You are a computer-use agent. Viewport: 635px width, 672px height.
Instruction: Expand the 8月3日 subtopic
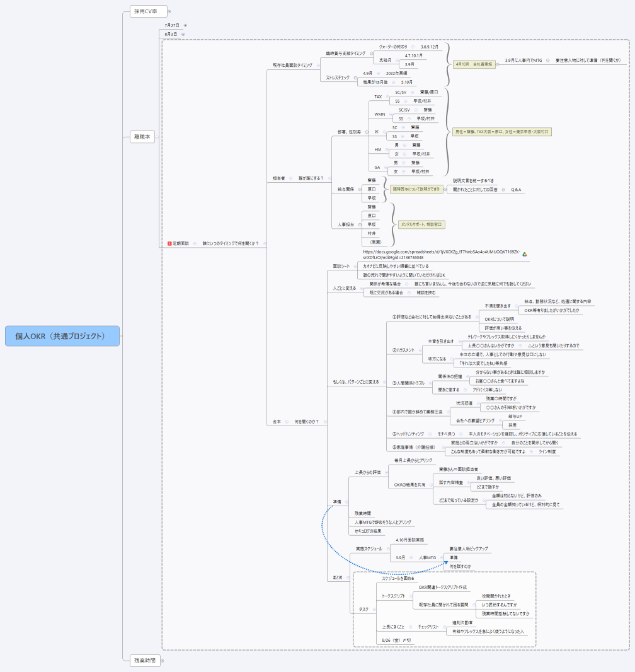click(x=183, y=34)
